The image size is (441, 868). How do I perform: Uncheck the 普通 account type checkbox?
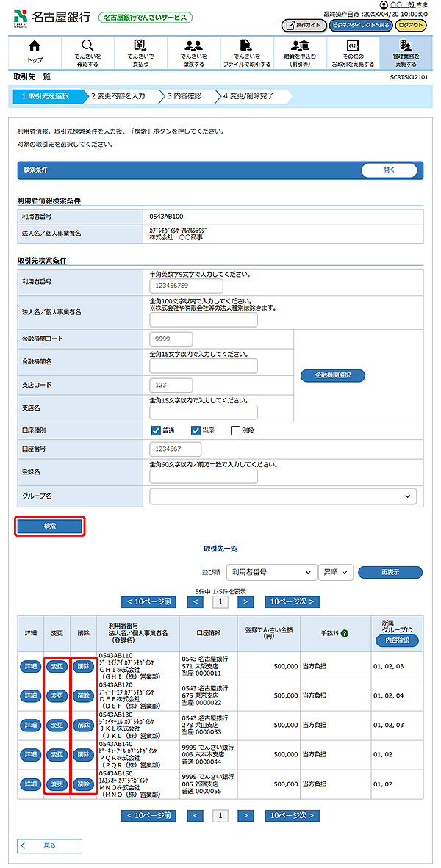coord(156,431)
